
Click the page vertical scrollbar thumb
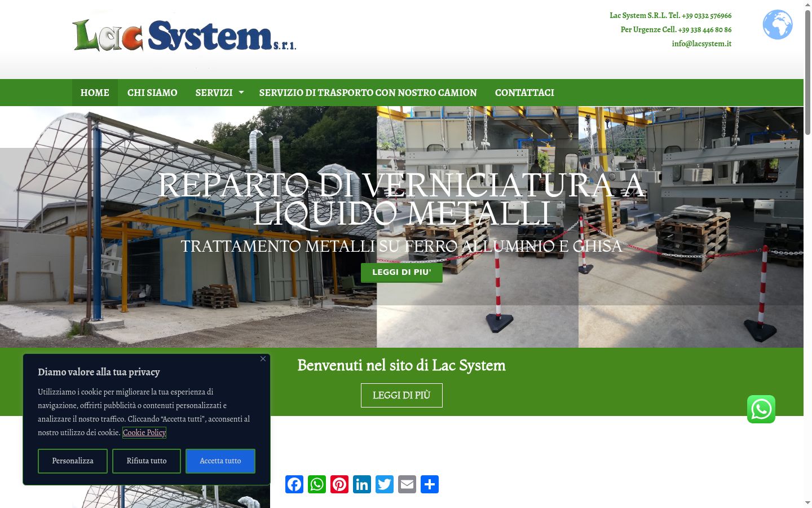[x=807, y=72]
